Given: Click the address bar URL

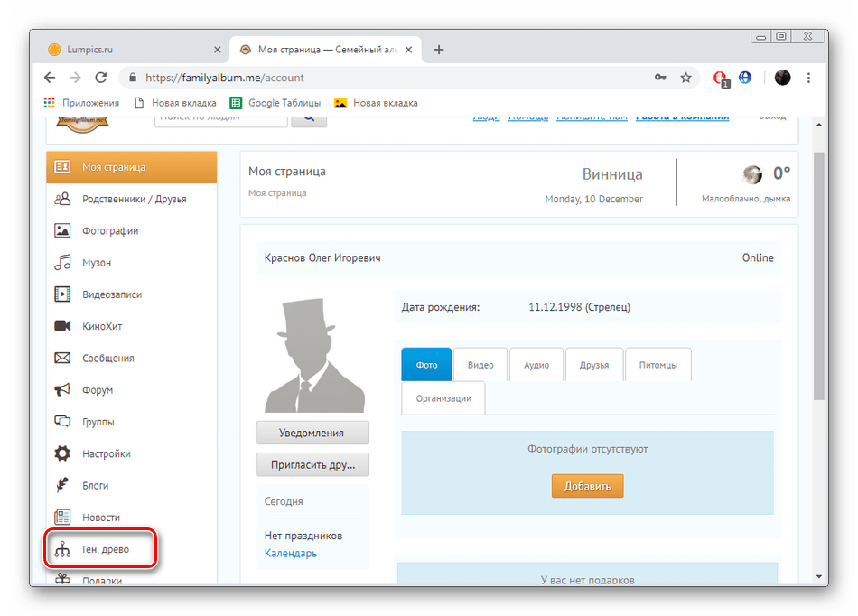Looking at the screenshot, I should (x=224, y=78).
